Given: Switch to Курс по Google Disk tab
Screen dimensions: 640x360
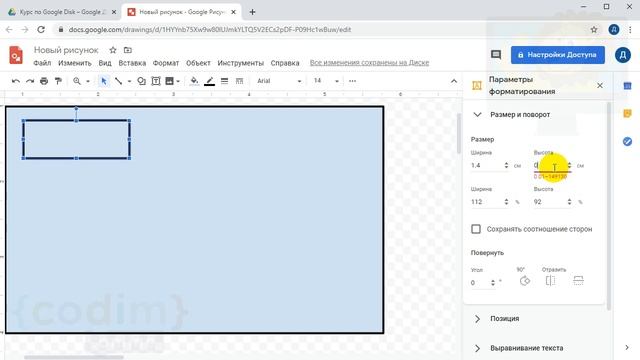Looking at the screenshot, I should point(62,12).
